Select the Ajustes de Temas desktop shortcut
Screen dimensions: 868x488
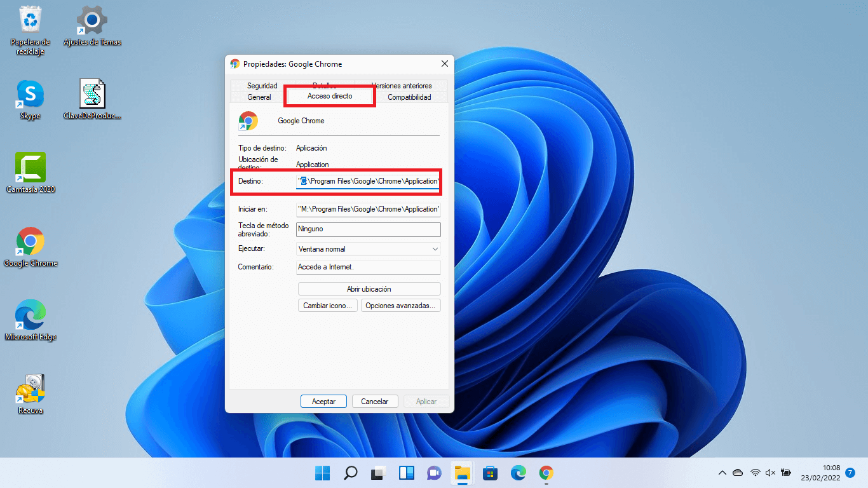point(92,26)
